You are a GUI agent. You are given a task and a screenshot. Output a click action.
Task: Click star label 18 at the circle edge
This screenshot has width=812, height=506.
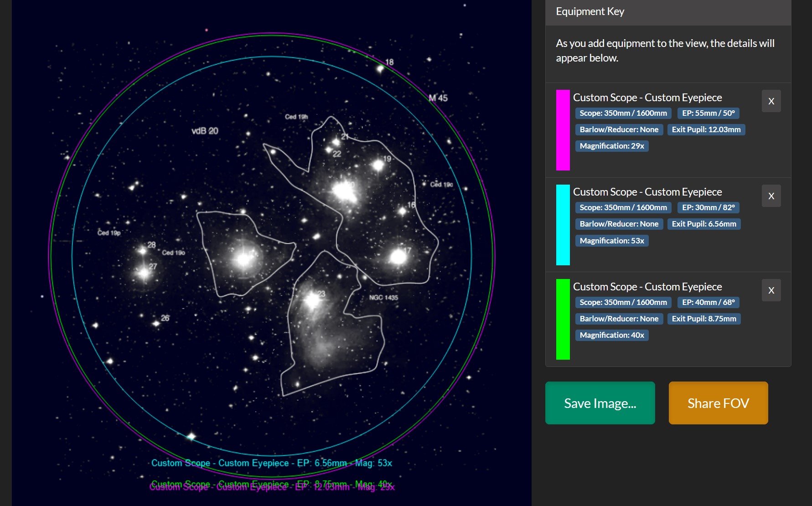(x=389, y=62)
